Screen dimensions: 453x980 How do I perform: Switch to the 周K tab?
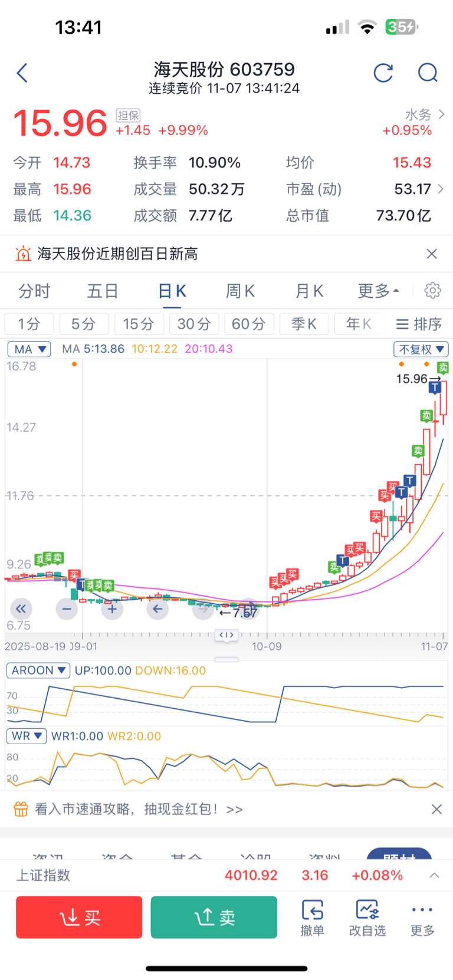coord(240,291)
